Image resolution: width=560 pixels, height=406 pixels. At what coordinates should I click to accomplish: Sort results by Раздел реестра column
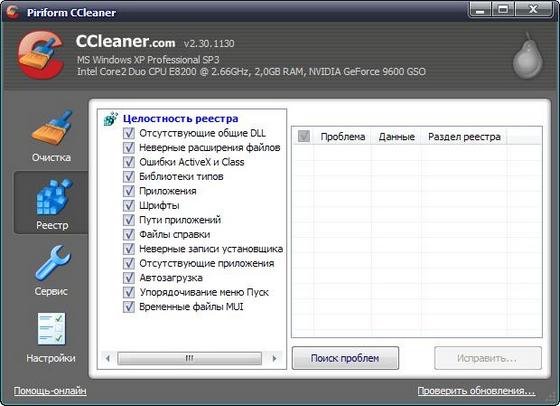tap(464, 136)
